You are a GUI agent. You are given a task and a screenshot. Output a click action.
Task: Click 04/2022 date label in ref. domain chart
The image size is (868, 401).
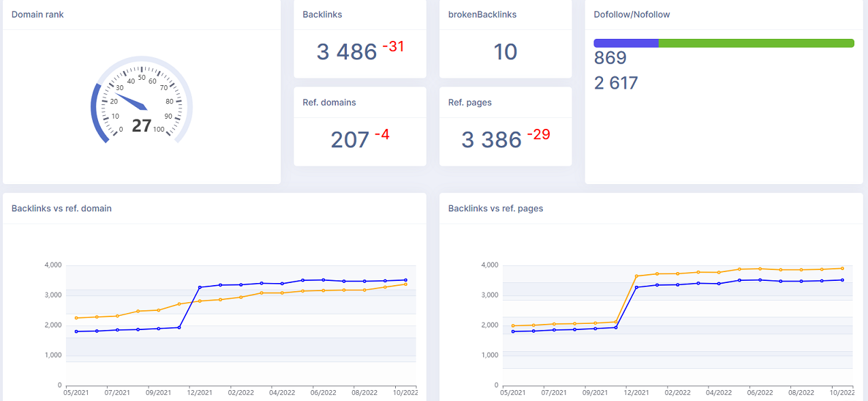click(281, 393)
